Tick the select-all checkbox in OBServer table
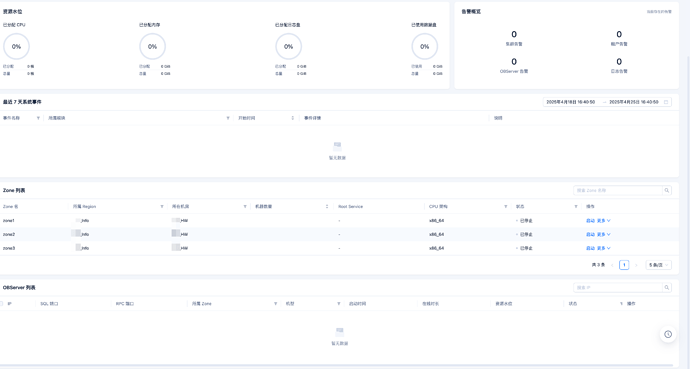The width and height of the screenshot is (690, 369). click(1, 304)
